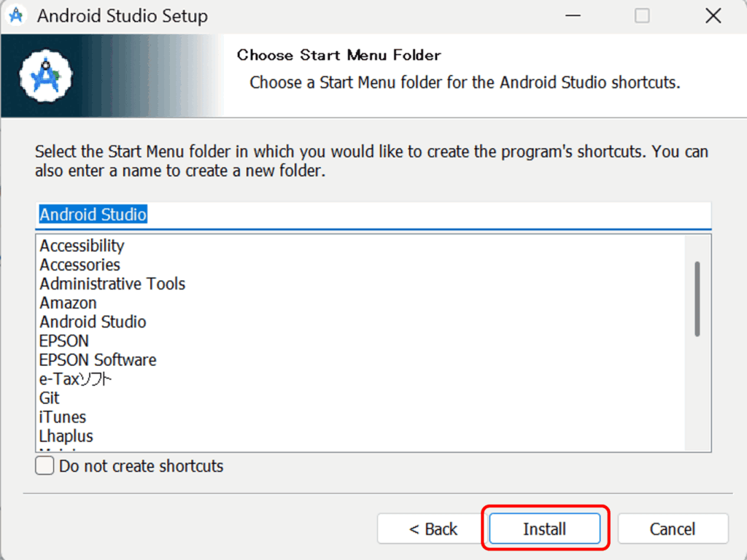Click the Android Studio folder name field
Image resolution: width=747 pixels, height=560 pixels.
373,215
